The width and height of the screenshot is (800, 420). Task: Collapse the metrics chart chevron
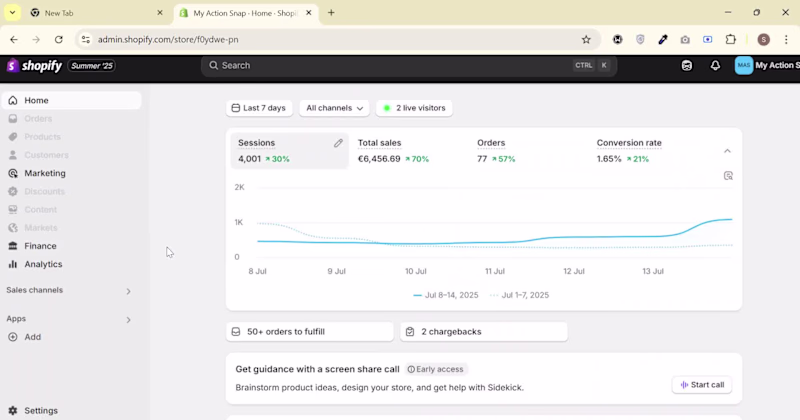pos(728,151)
